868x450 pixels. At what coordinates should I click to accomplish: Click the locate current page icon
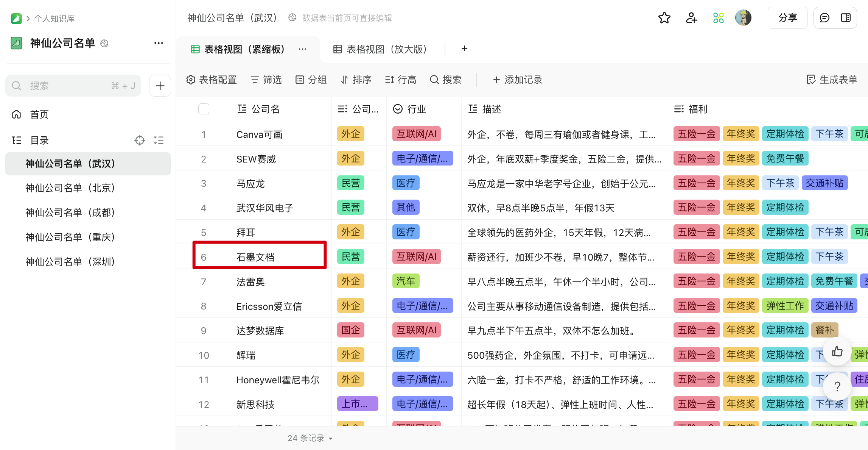pyautogui.click(x=140, y=141)
